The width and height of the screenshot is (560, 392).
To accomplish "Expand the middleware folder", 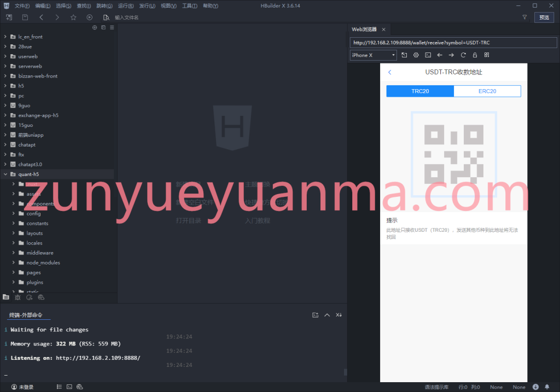I will [x=14, y=253].
